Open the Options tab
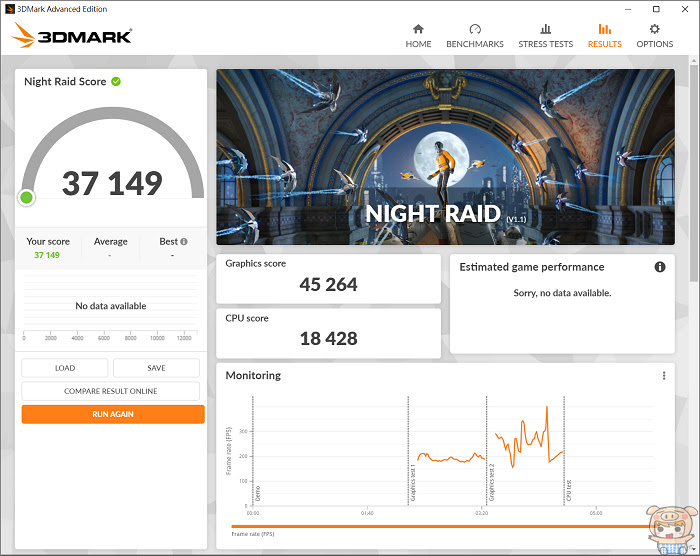 (654, 36)
